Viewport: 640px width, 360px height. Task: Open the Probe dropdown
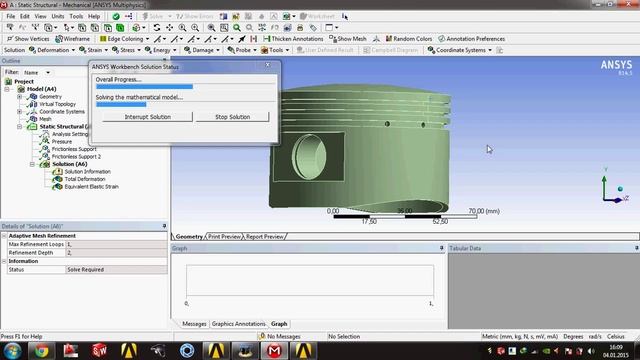click(242, 50)
